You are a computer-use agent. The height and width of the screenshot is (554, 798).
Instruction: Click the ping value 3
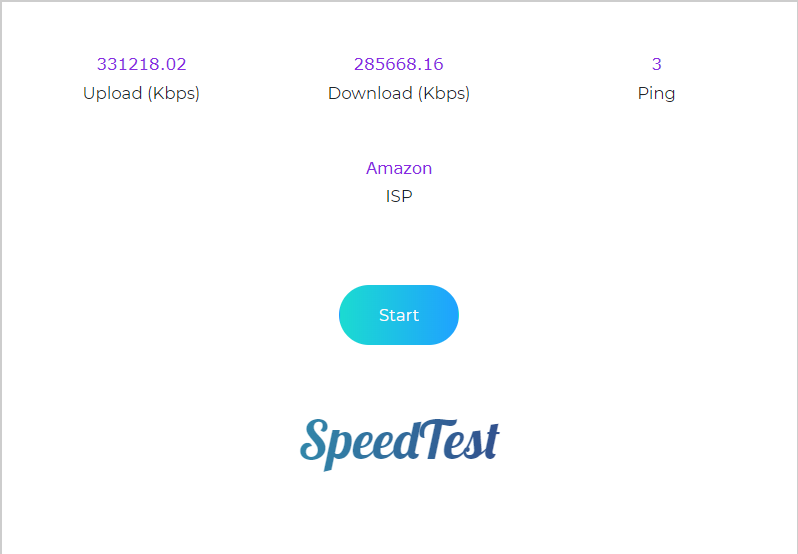point(657,64)
